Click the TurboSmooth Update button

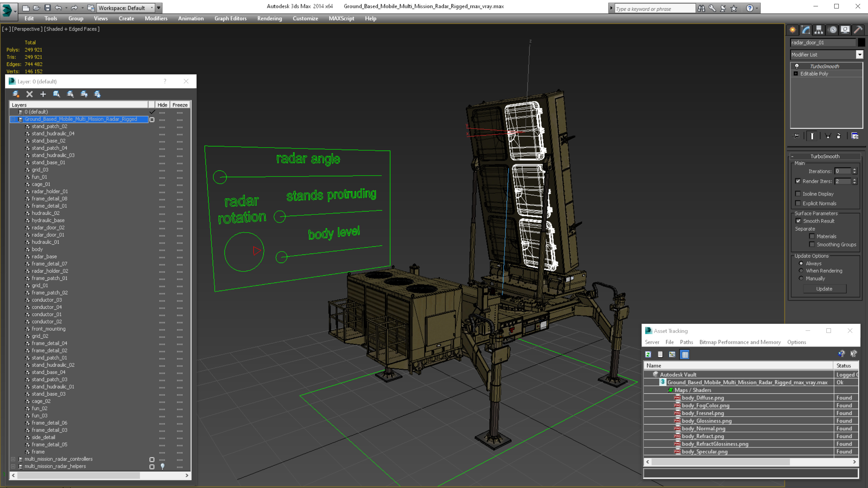824,289
